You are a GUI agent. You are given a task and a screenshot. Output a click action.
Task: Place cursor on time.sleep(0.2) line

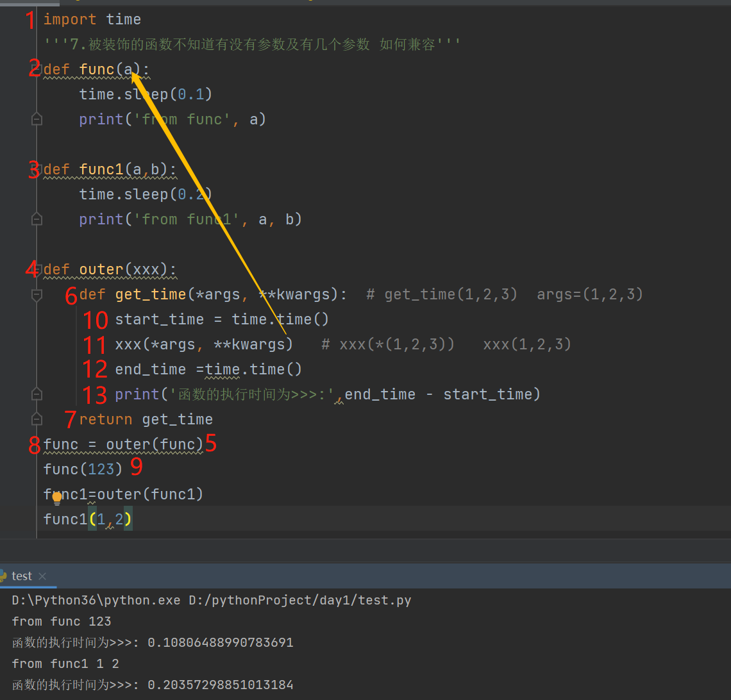(x=146, y=194)
